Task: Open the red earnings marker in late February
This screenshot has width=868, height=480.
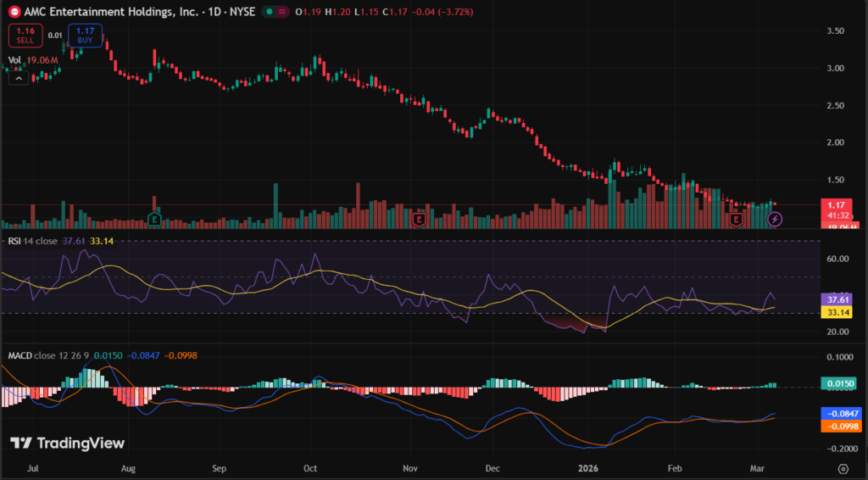Action: tap(736, 220)
